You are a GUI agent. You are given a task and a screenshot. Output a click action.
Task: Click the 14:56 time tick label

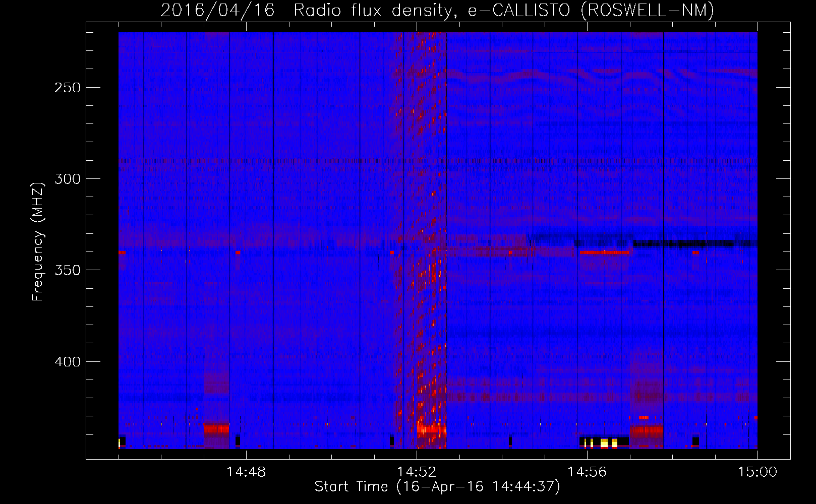pyautogui.click(x=587, y=472)
